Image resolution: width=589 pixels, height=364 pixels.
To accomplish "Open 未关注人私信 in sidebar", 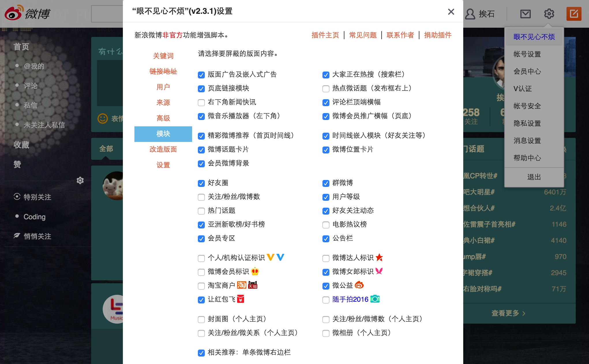I will [x=44, y=125].
